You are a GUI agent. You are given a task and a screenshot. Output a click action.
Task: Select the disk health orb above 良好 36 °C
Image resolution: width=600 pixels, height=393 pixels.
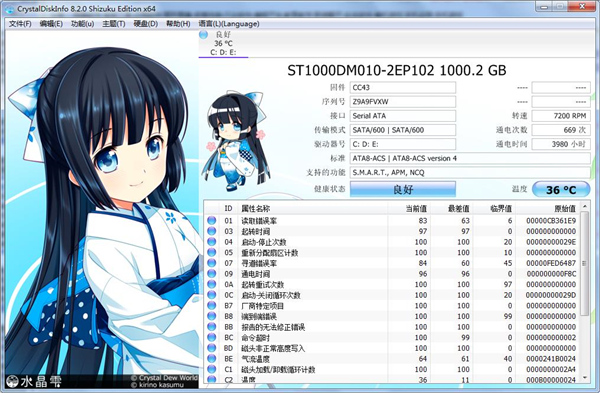click(203, 34)
